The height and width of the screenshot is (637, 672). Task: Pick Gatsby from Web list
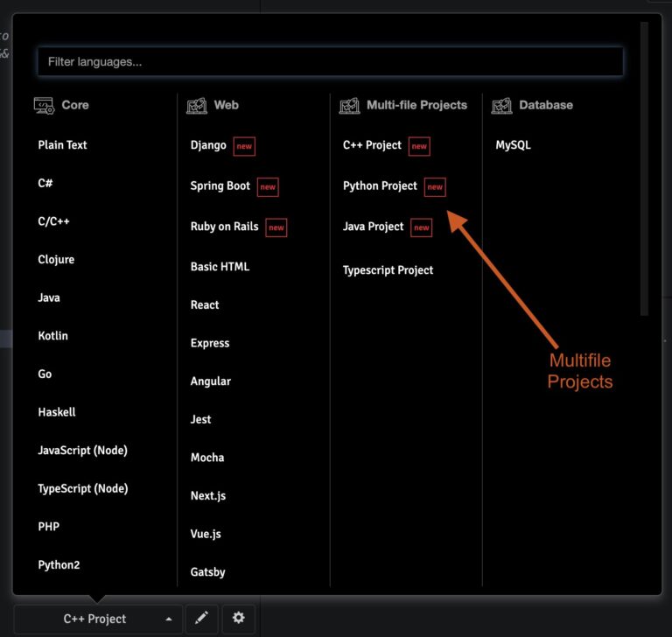[208, 572]
